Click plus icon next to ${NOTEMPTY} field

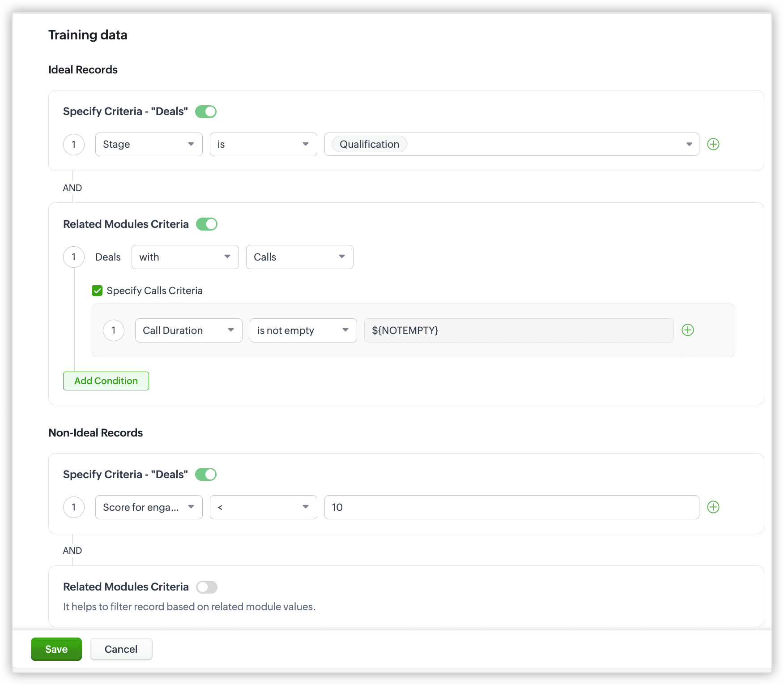[687, 330]
